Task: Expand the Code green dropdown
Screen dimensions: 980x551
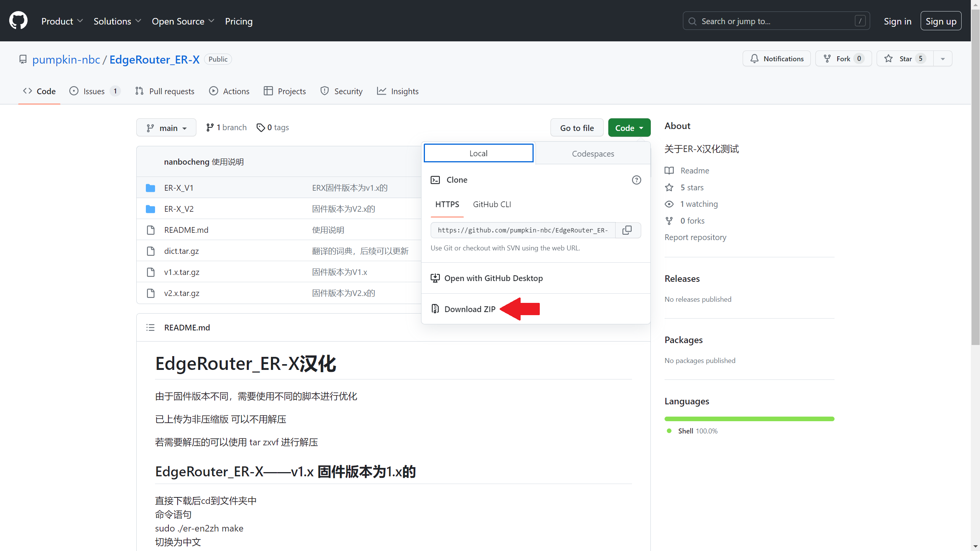Action: (x=629, y=127)
